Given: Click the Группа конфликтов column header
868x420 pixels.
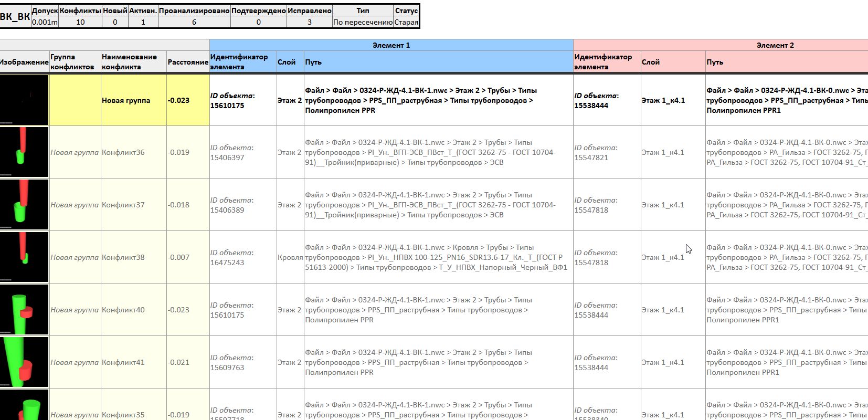Looking at the screenshot, I should [x=75, y=62].
